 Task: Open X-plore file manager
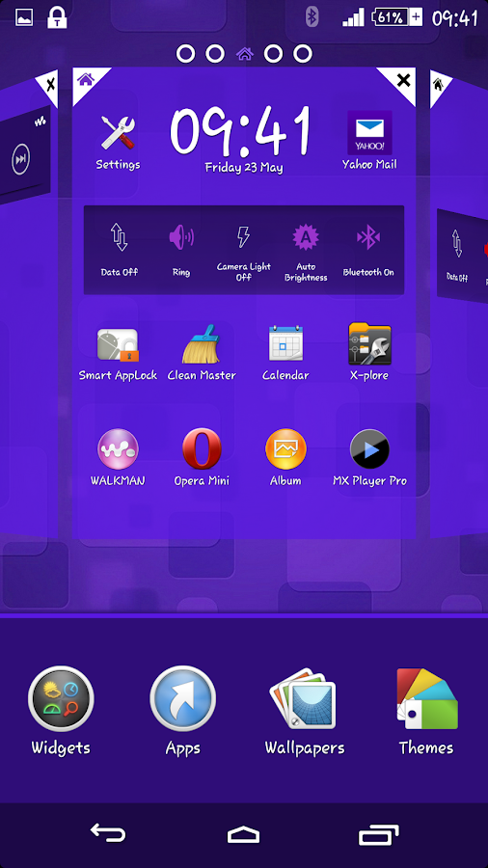pyautogui.click(x=369, y=353)
